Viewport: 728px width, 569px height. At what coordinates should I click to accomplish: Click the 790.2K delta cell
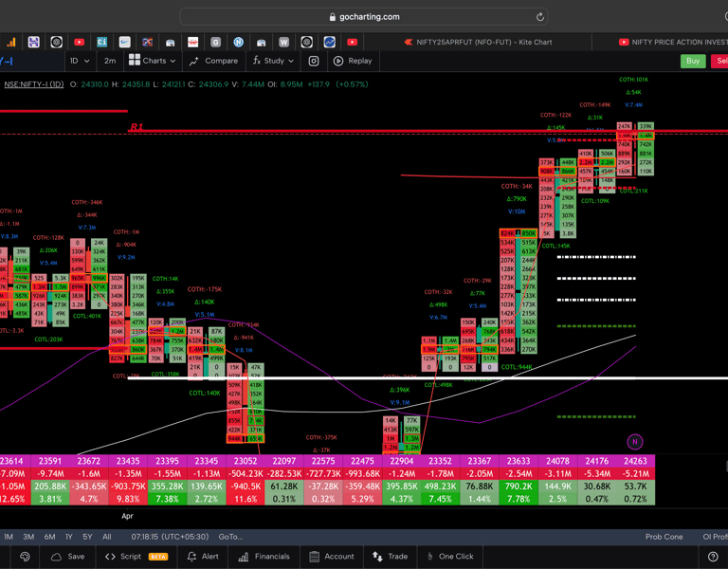[x=519, y=486]
